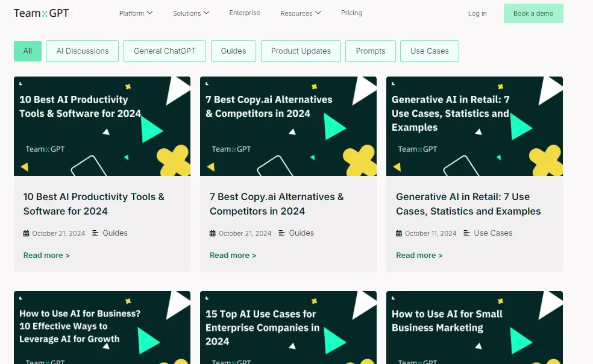Click calendar icon on Copy.ai Alternatives card
Viewport: 593px width, 364px height.
[x=213, y=233]
